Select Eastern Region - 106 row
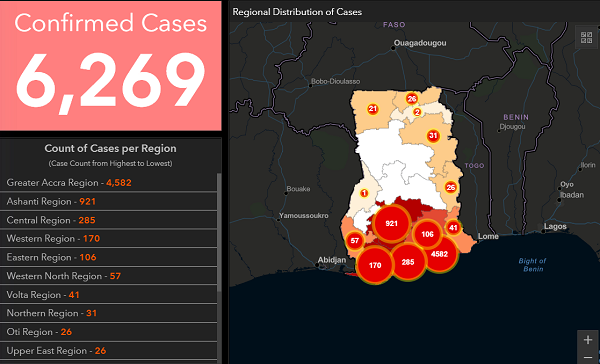600x364 pixels. 109,257
